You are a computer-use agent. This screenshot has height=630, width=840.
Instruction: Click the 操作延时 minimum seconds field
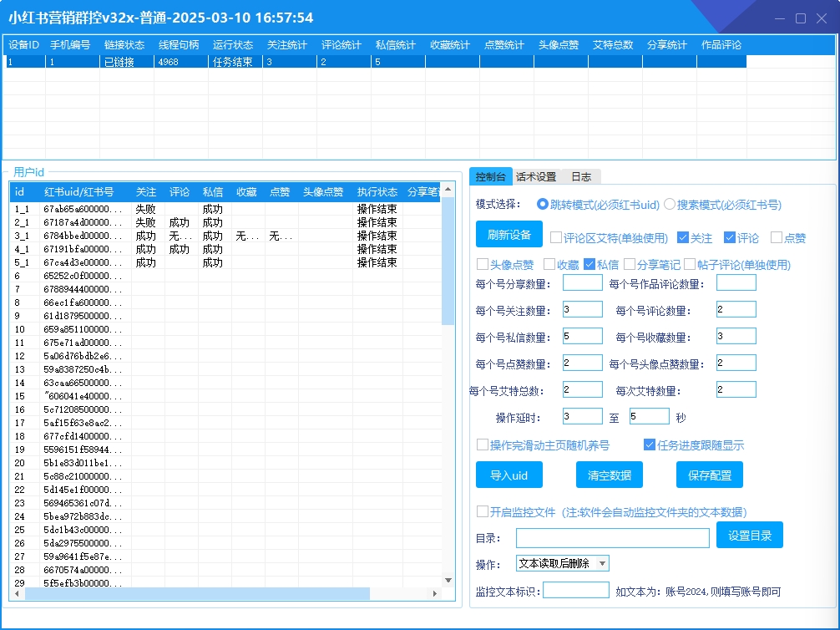pyautogui.click(x=582, y=416)
